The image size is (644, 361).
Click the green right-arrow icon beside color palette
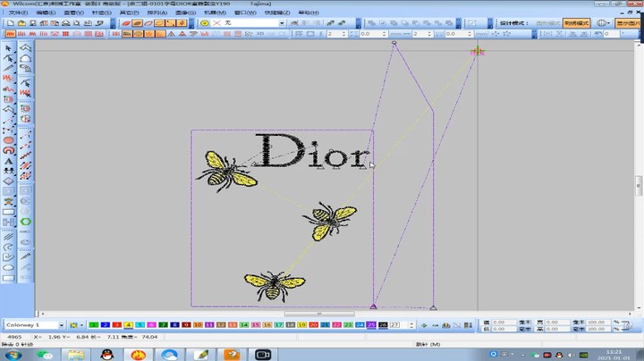[x=424, y=325]
